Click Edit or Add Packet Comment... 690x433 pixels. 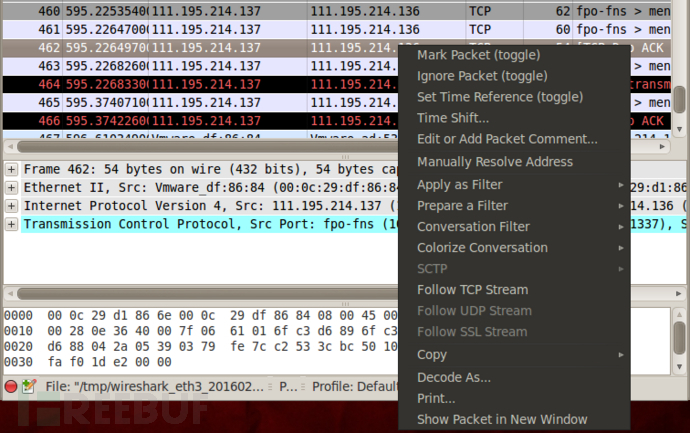tap(507, 139)
